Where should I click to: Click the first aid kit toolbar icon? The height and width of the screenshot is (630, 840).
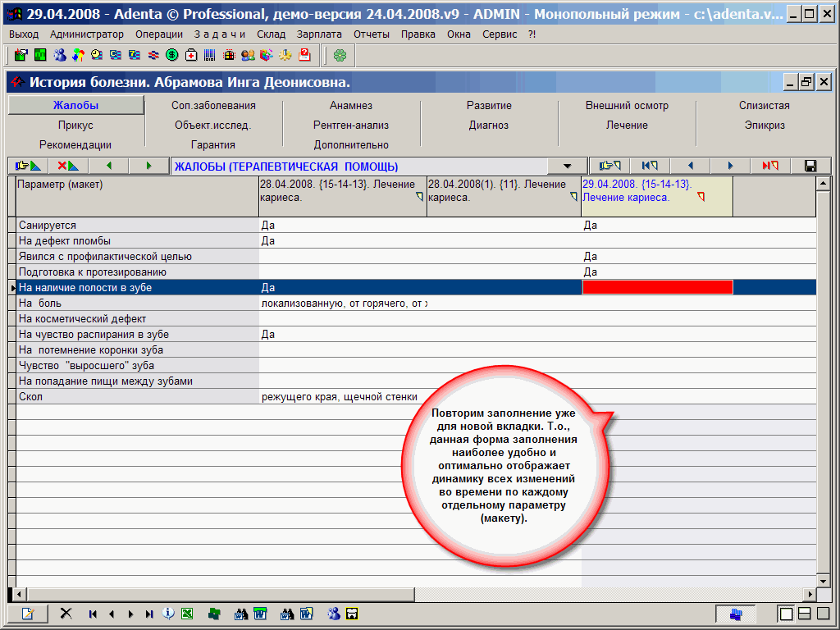(x=190, y=55)
